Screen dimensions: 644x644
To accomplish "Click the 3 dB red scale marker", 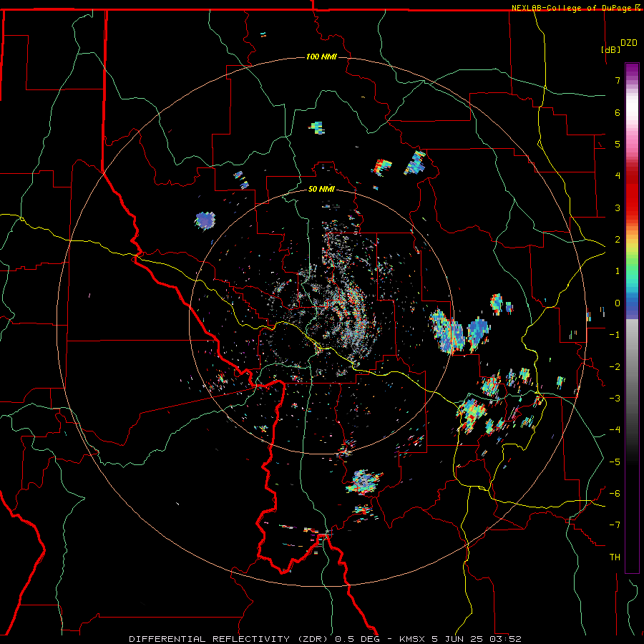I will click(618, 208).
